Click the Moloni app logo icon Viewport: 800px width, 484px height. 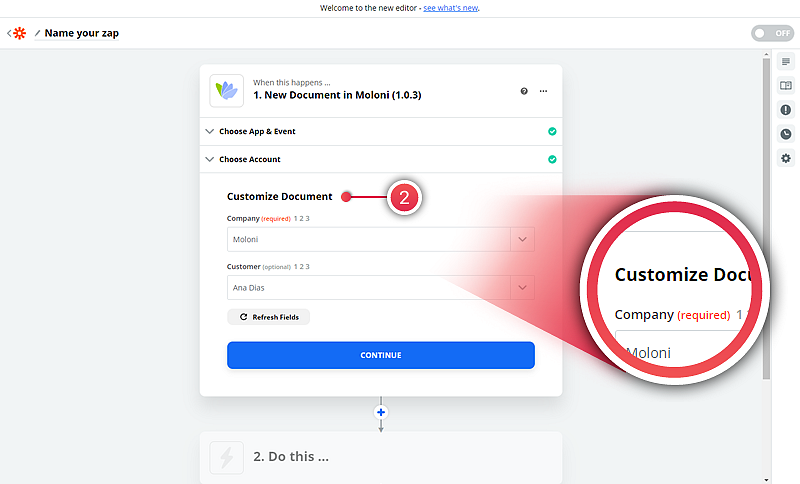[227, 91]
